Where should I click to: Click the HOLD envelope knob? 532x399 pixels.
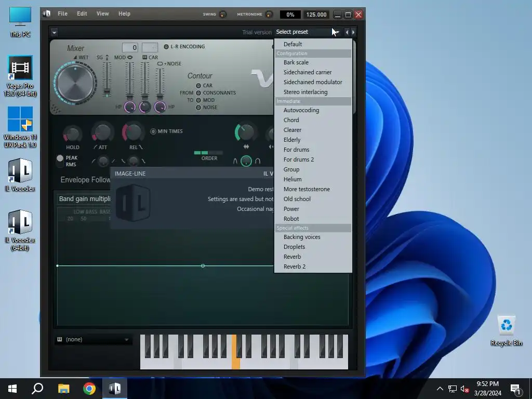click(72, 135)
